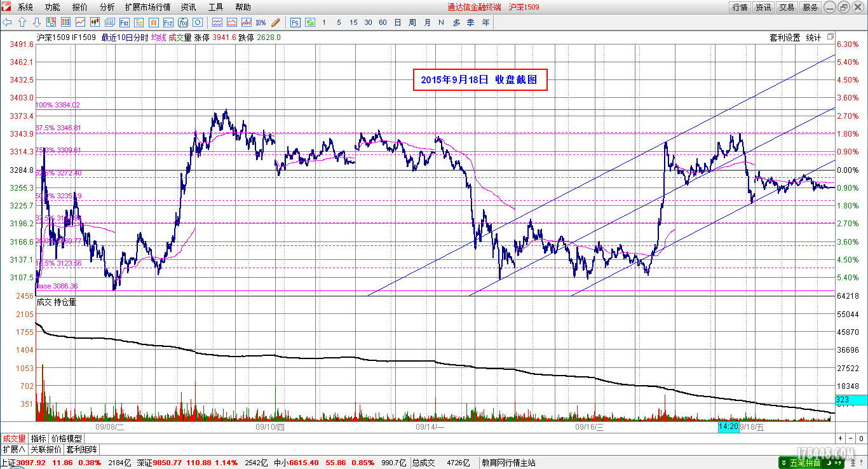Open the quote list grid icon
The image size is (868, 469).
[x=65, y=22]
